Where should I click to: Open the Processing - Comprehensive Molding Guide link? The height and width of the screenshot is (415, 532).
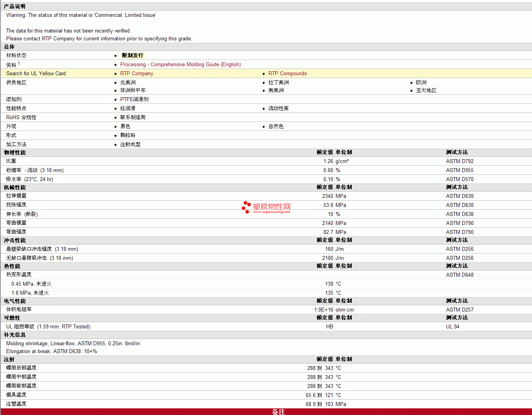click(180, 65)
